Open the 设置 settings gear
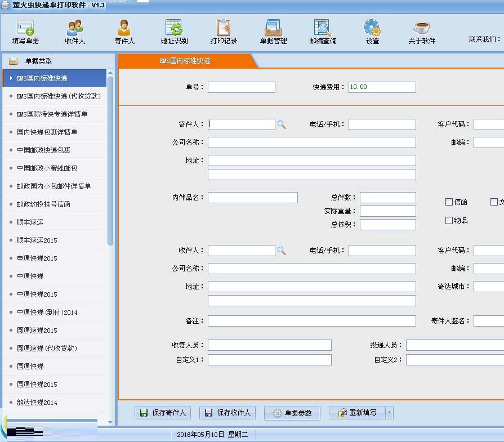The image size is (504, 442). coord(372,32)
